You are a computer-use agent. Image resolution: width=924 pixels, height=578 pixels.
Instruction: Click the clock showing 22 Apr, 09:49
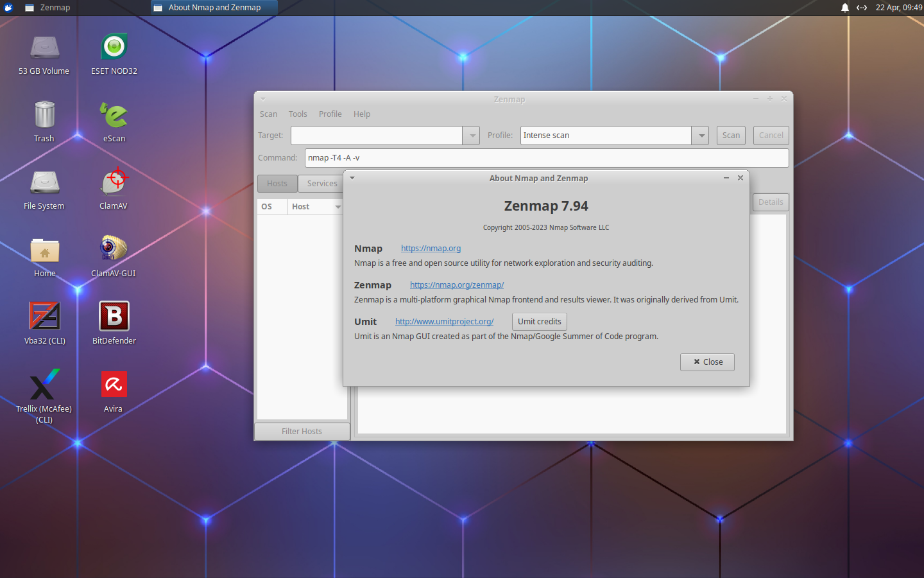899,8
